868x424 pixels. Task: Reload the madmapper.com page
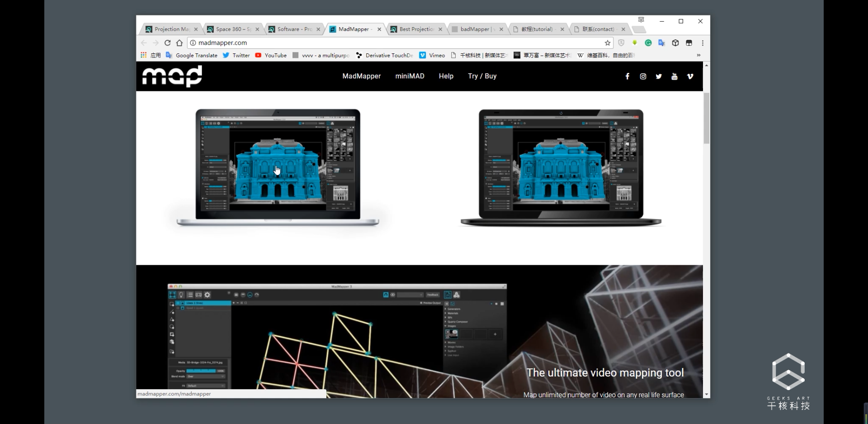(x=167, y=43)
